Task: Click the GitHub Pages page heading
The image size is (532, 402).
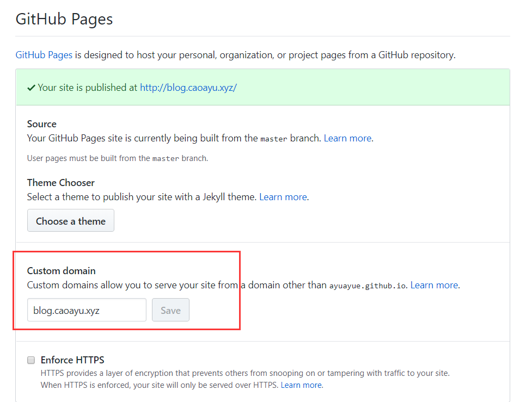Action: (x=64, y=19)
